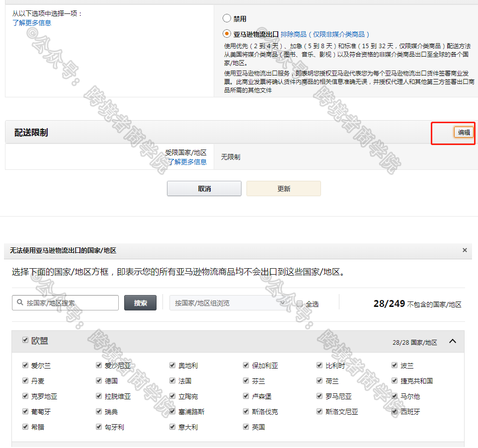Click the search magnifier icon

[x=19, y=302]
